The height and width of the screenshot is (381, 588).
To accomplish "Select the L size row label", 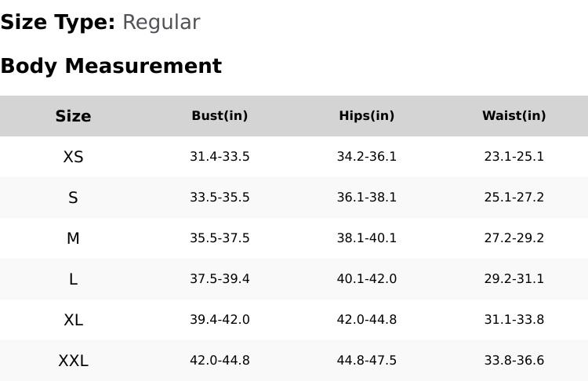I will point(73,279).
